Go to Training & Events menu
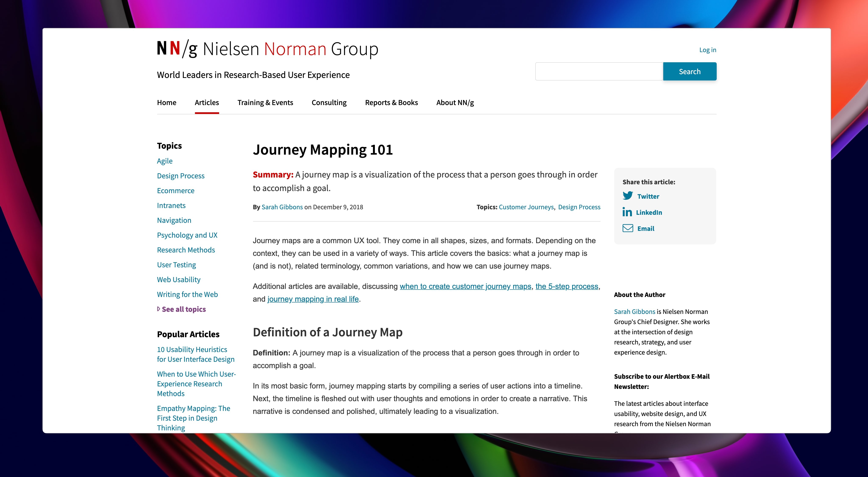The width and height of the screenshot is (868, 477). coord(265,102)
